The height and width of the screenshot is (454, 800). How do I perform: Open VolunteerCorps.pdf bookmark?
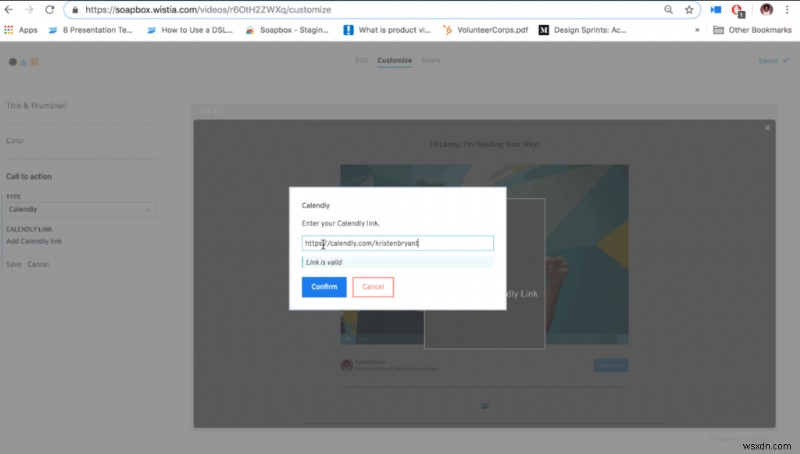[x=485, y=30]
